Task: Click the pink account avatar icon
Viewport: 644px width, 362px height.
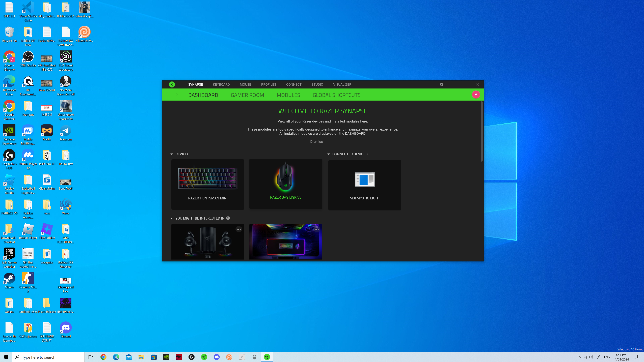Action: coord(476,95)
